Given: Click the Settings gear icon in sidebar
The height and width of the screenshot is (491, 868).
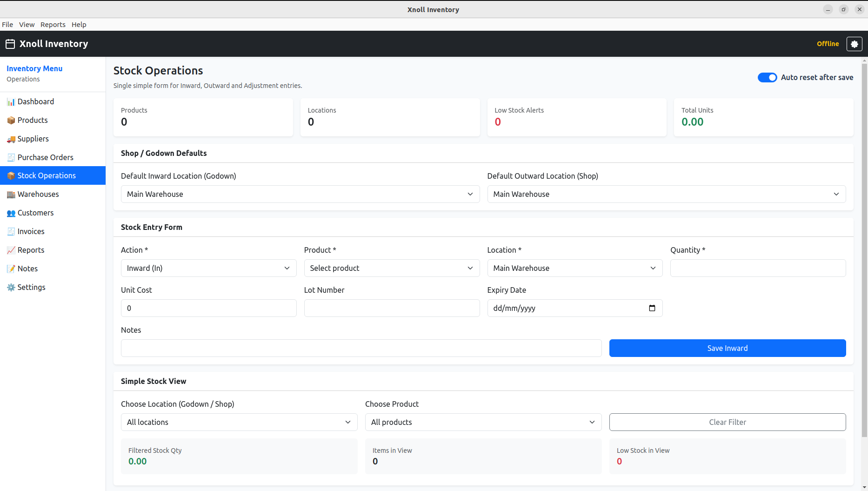Looking at the screenshot, I should coord(11,288).
